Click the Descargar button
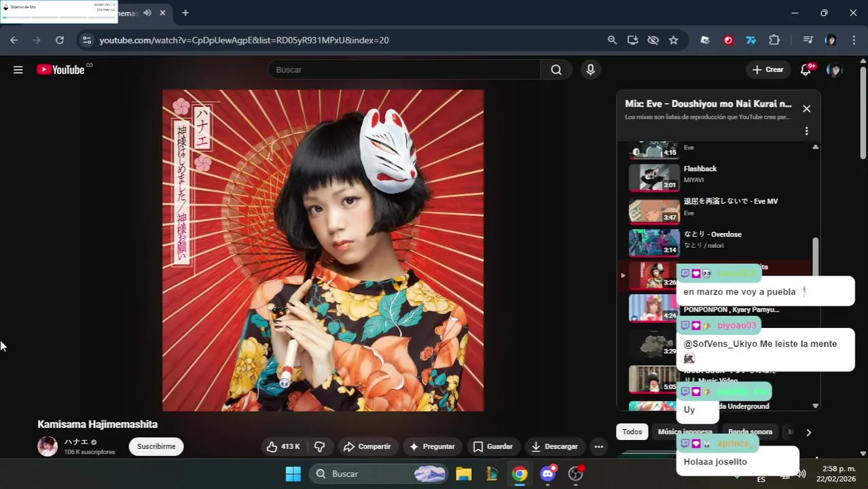 pos(555,446)
